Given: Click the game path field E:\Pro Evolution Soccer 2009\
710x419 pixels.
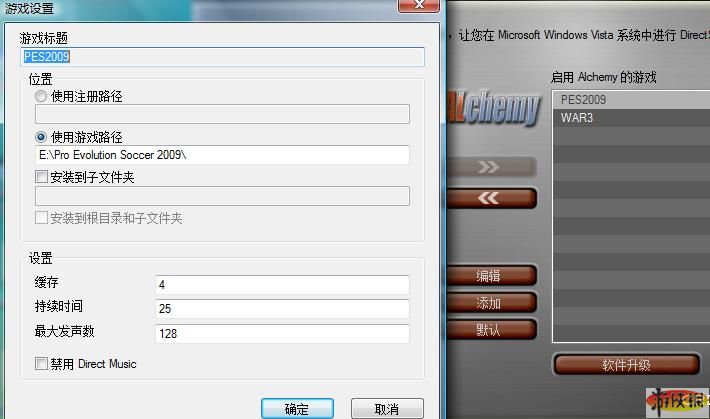Looking at the screenshot, I should click(x=222, y=155).
